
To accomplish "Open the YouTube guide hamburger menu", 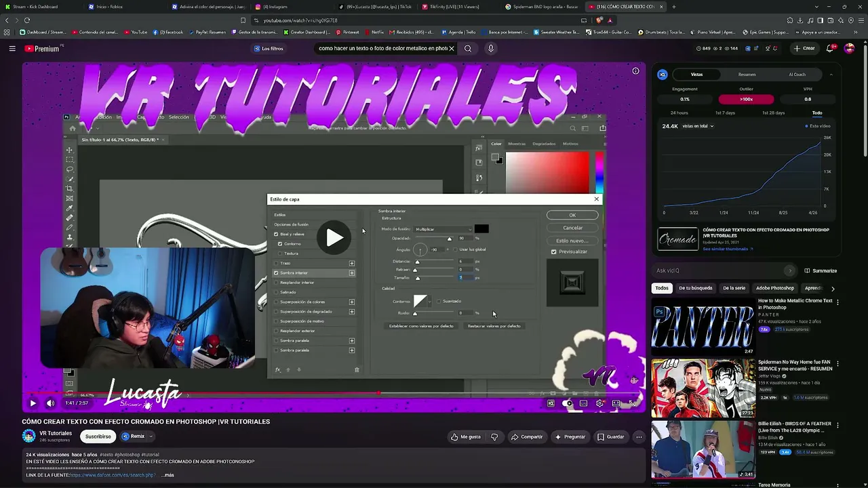I will pos(12,49).
